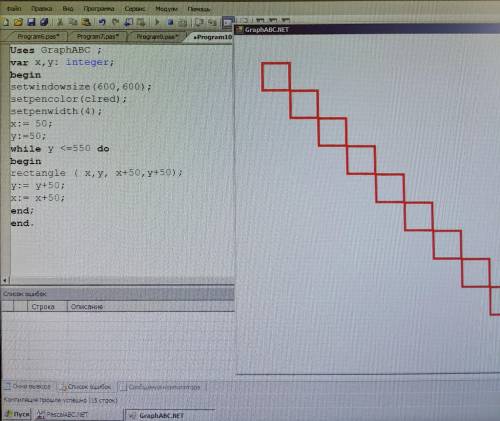Click the editor horizontal scrollbar left arrow
Viewport: 500px width, 421px height.
[5, 280]
